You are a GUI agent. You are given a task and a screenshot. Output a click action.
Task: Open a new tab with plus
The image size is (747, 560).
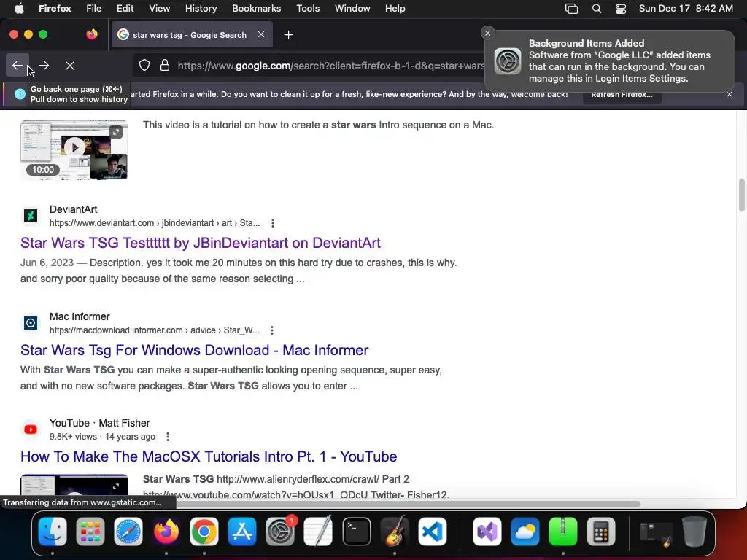[288, 35]
